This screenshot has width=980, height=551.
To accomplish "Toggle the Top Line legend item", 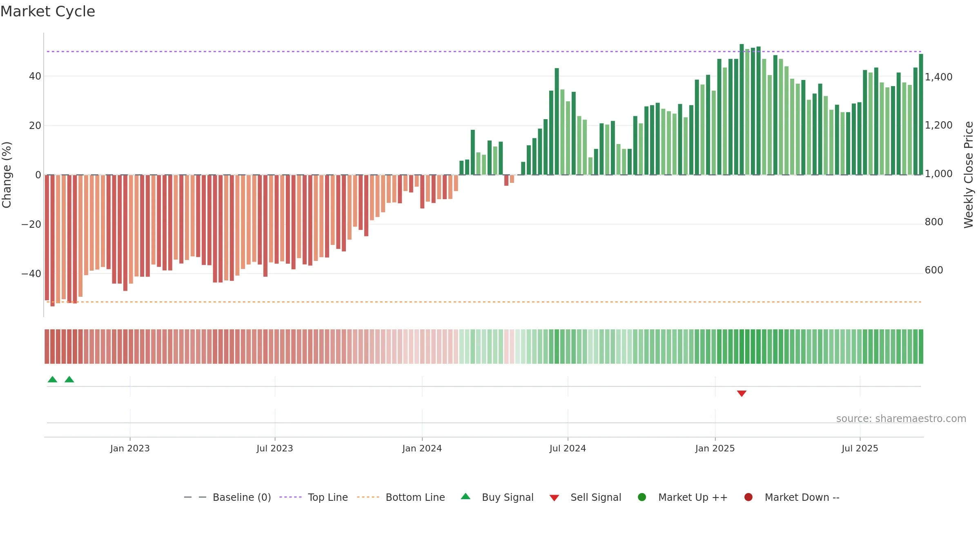I will (x=314, y=497).
